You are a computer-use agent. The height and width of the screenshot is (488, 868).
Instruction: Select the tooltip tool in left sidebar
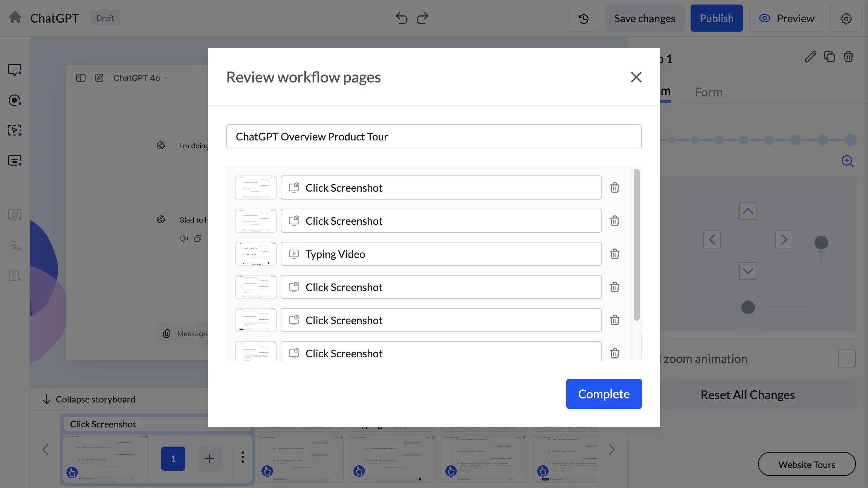tap(15, 70)
